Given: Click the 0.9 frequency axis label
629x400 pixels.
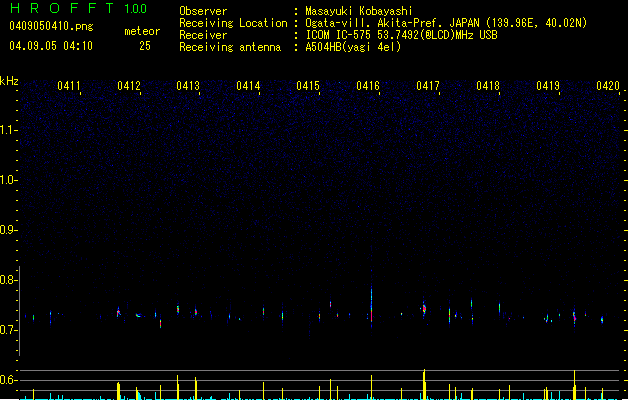Looking at the screenshot, I should (8, 230).
